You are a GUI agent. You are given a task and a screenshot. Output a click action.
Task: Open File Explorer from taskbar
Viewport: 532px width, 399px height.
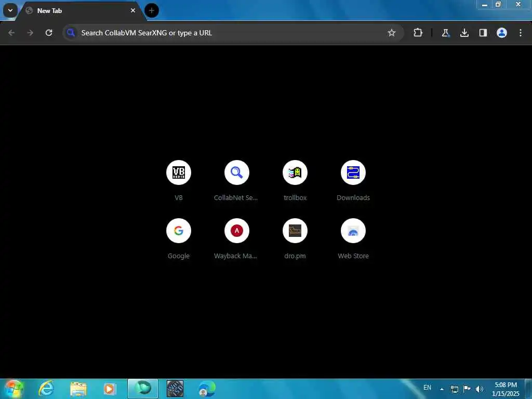click(78, 389)
